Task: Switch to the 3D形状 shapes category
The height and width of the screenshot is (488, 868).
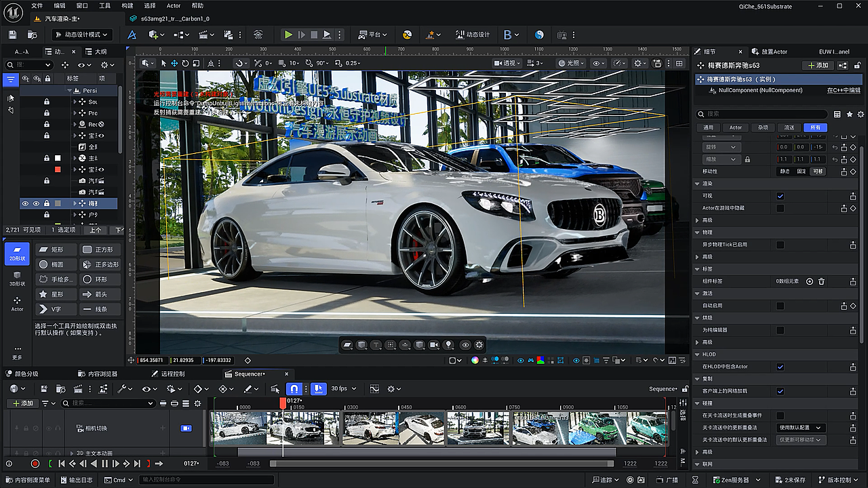Action: pos(17,278)
